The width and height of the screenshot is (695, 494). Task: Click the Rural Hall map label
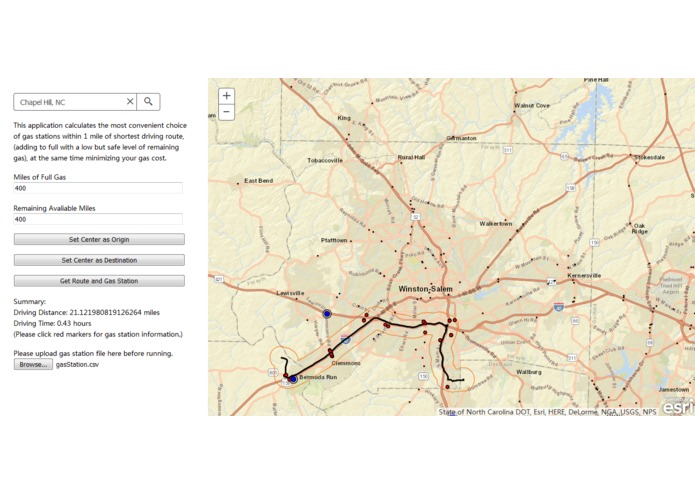pyautogui.click(x=411, y=157)
